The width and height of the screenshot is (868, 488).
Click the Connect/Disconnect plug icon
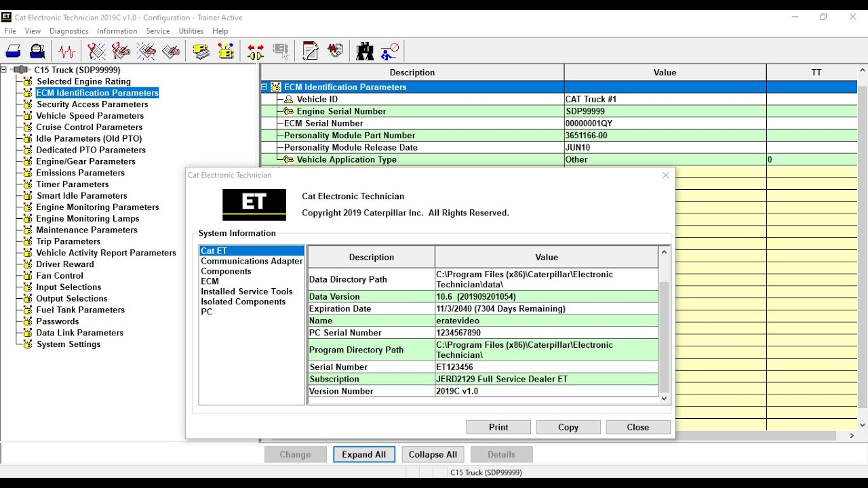(x=256, y=52)
